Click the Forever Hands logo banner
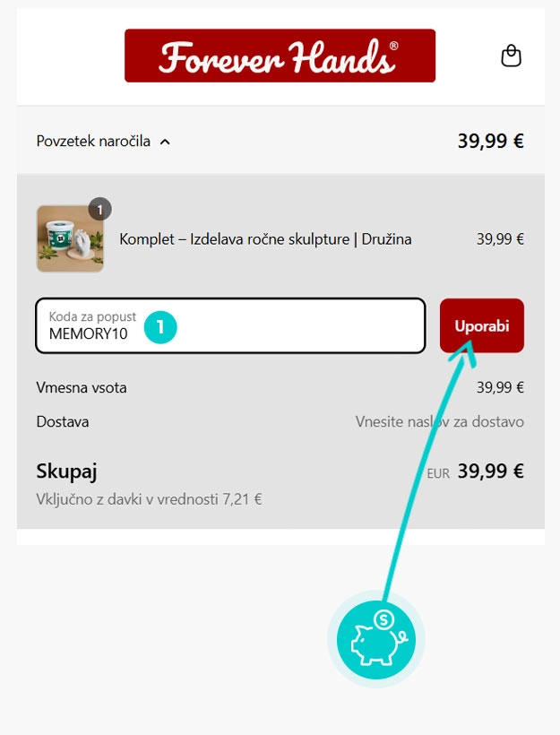 coord(280,56)
